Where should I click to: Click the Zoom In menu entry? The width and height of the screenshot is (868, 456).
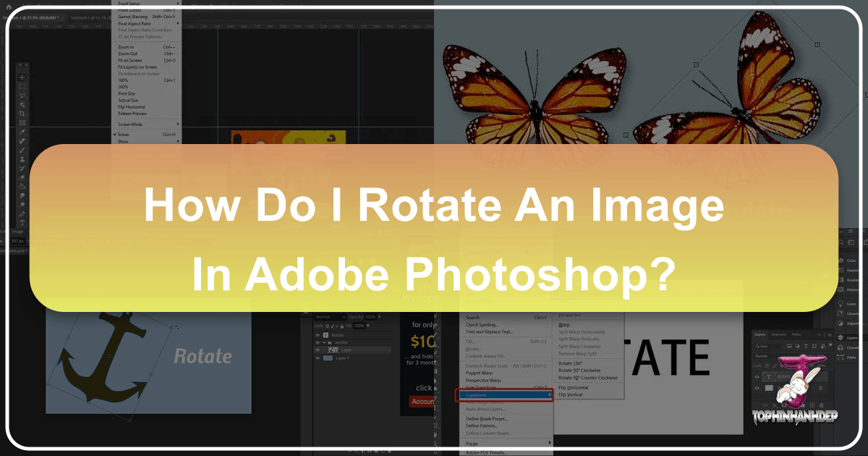pyautogui.click(x=127, y=47)
